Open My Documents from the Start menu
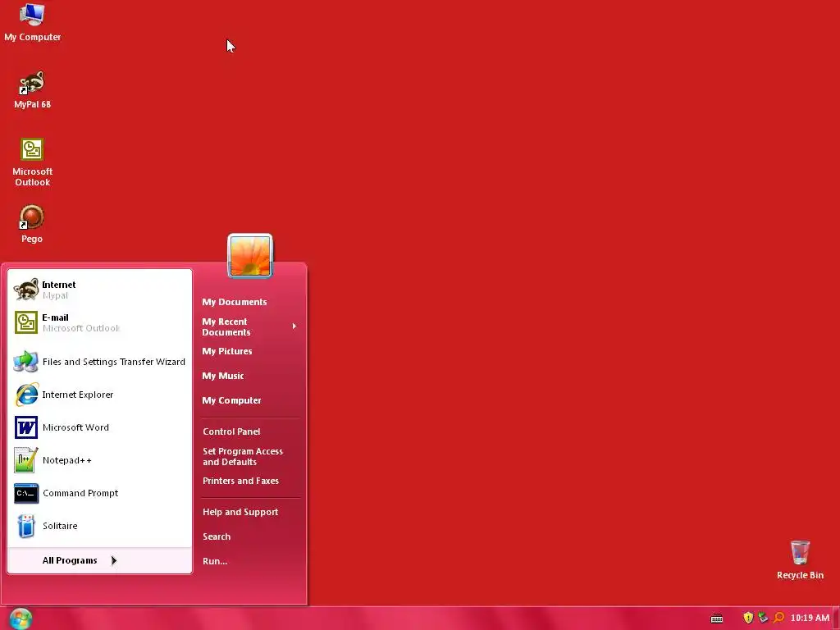 249,302
